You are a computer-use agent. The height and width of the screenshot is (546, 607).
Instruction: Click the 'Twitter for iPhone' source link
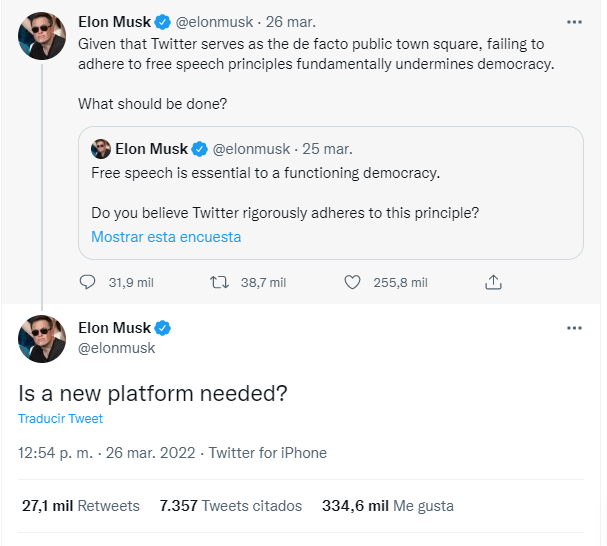269,453
